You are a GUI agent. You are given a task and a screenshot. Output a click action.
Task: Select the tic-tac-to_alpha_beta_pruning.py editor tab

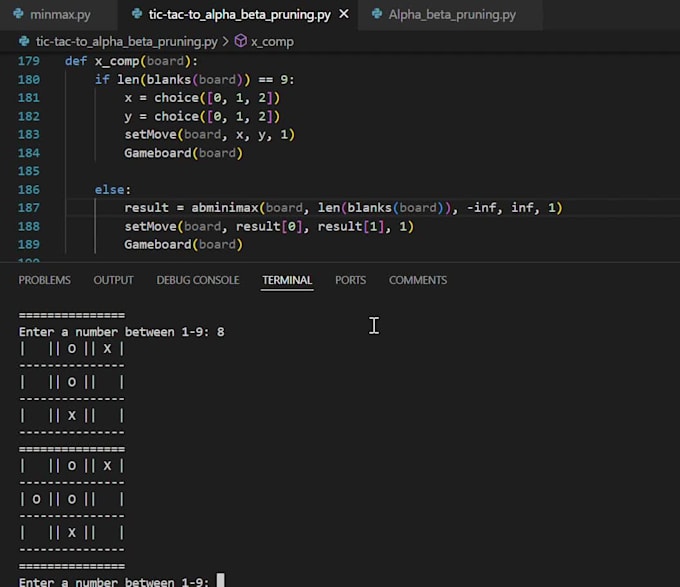coord(239,14)
